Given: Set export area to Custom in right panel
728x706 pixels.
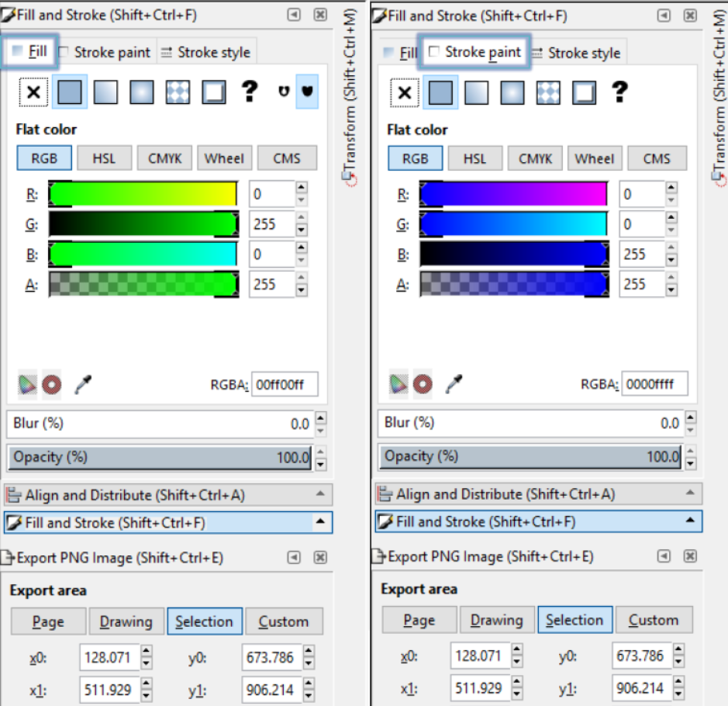Looking at the screenshot, I should point(654,620).
